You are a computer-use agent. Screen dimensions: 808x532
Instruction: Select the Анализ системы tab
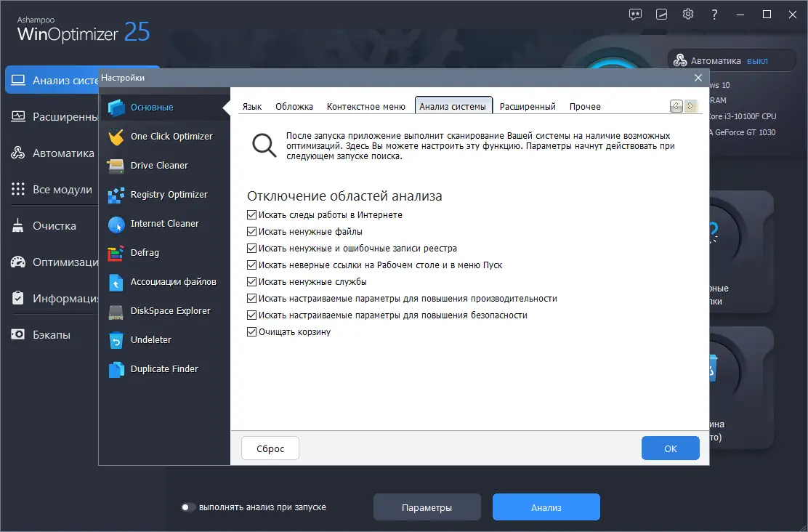[x=453, y=105]
